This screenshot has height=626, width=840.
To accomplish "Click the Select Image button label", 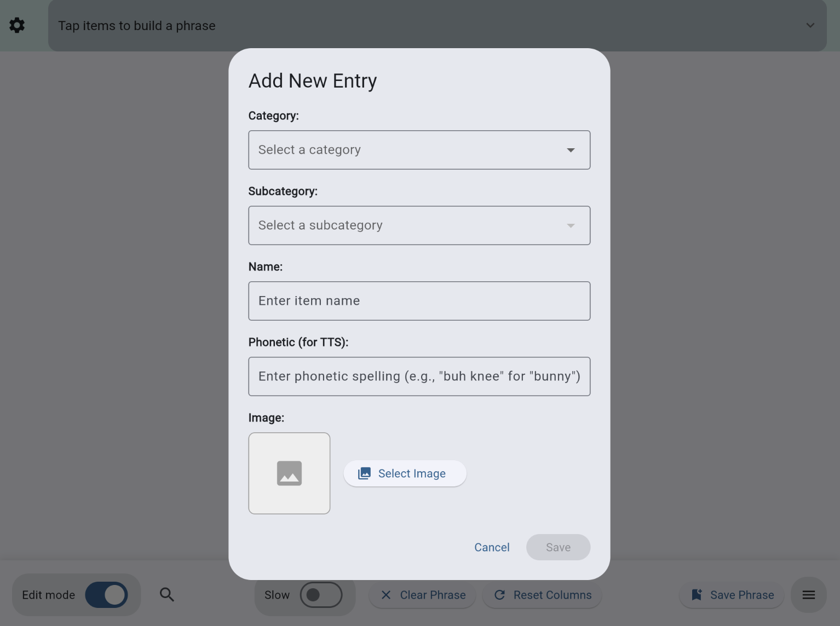I will (x=412, y=473).
